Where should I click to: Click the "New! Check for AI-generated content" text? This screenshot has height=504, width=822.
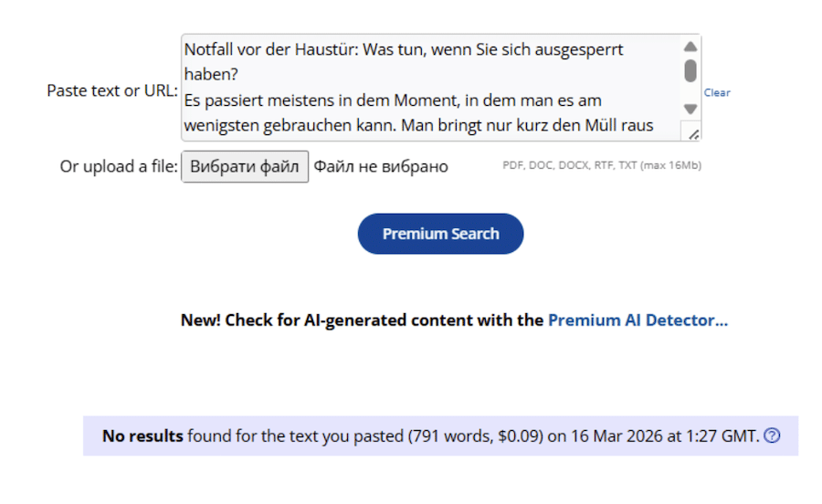(x=362, y=320)
